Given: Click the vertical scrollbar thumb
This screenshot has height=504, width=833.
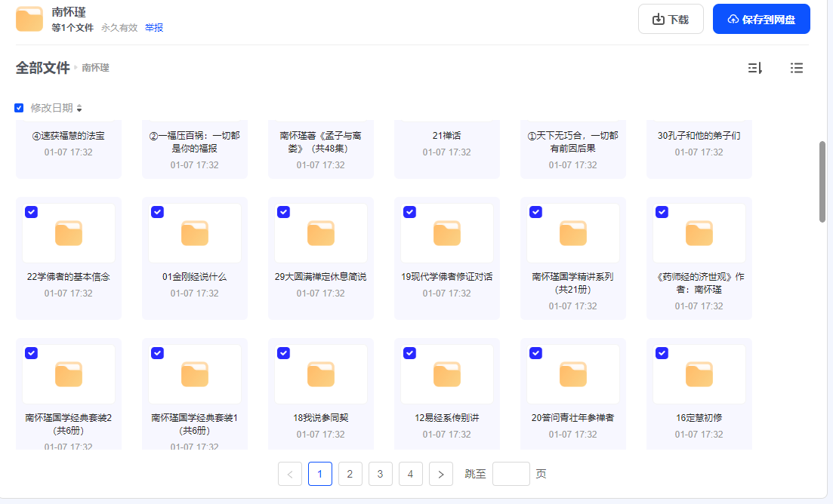Looking at the screenshot, I should [822, 181].
